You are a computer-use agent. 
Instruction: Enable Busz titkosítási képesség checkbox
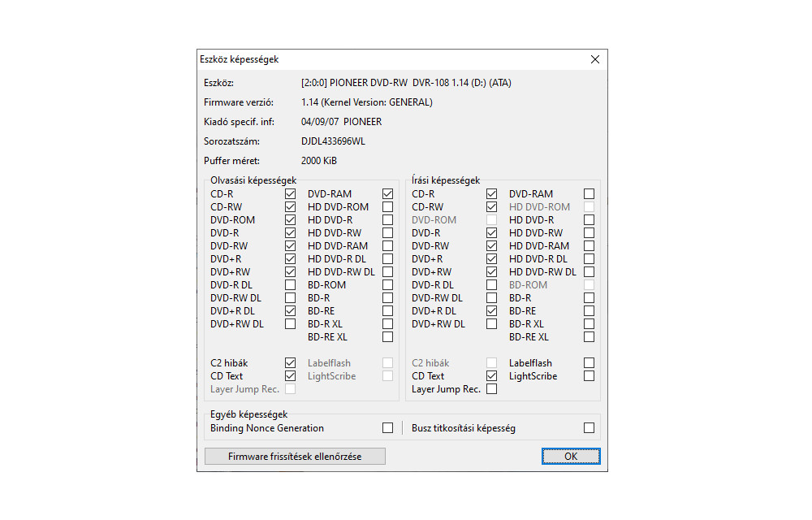pyautogui.click(x=589, y=428)
